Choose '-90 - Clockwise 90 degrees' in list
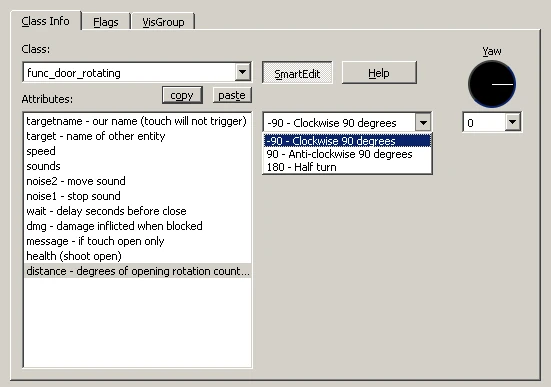 point(347,141)
